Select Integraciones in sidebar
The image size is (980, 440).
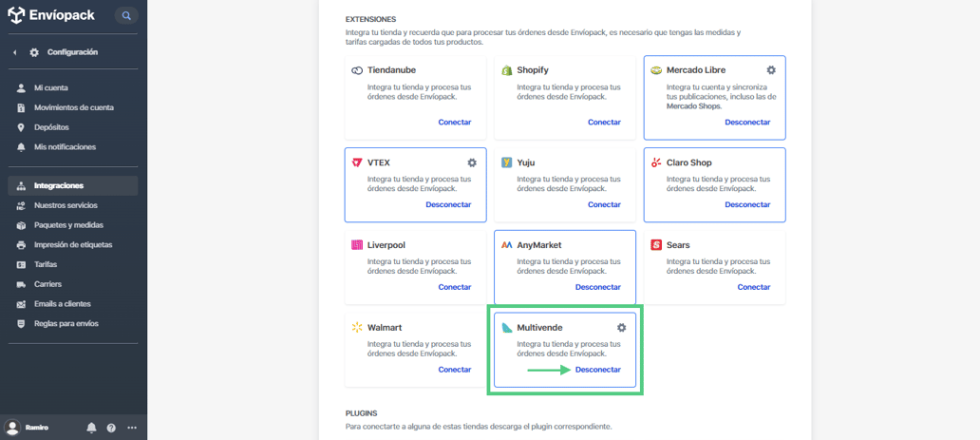coord(73,186)
